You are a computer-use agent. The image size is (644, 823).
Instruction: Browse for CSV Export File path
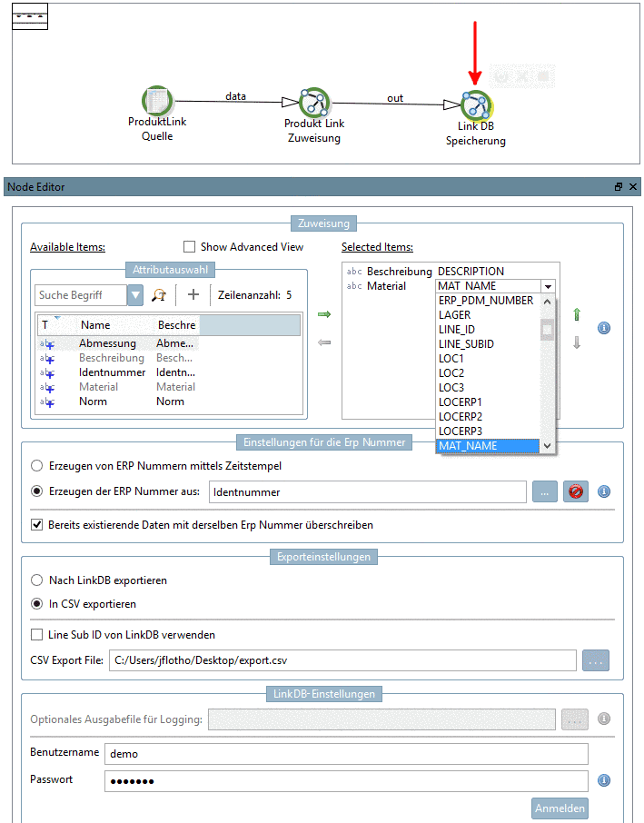tap(596, 660)
